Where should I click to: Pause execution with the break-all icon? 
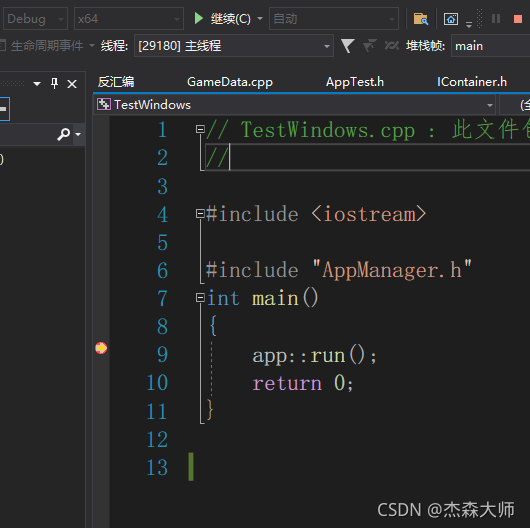click(x=496, y=19)
